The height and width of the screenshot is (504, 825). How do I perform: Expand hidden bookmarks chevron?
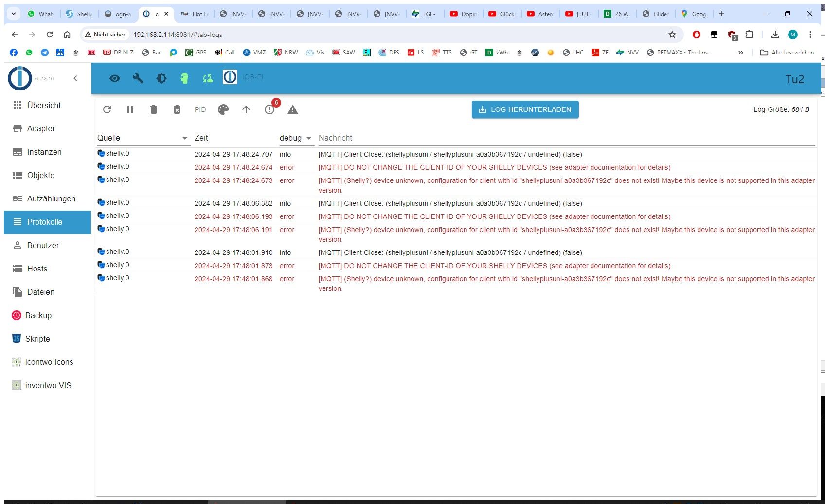point(740,53)
